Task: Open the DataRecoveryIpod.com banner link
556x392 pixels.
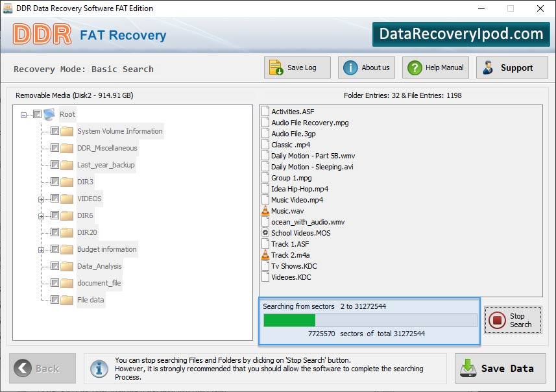Action: coord(461,34)
